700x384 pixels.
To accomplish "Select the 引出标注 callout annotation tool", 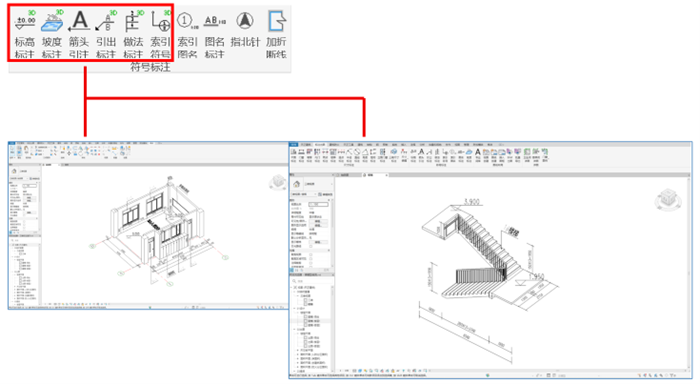I will pyautogui.click(x=106, y=35).
